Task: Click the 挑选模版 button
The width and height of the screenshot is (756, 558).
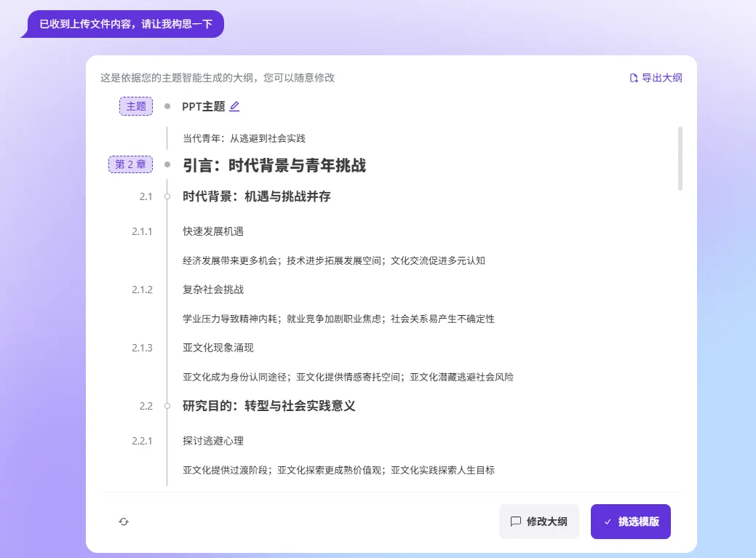Action: tap(631, 522)
